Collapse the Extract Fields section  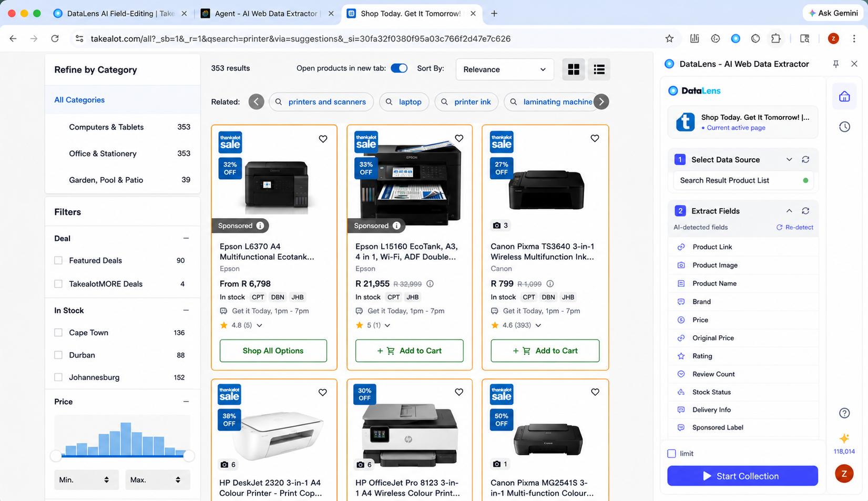point(789,211)
